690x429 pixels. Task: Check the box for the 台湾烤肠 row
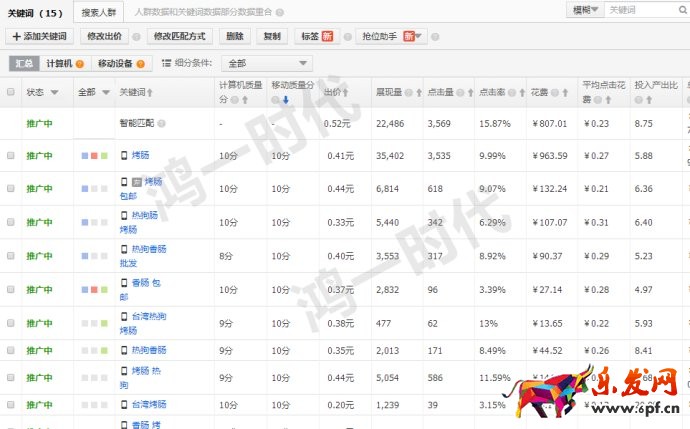pos(11,404)
